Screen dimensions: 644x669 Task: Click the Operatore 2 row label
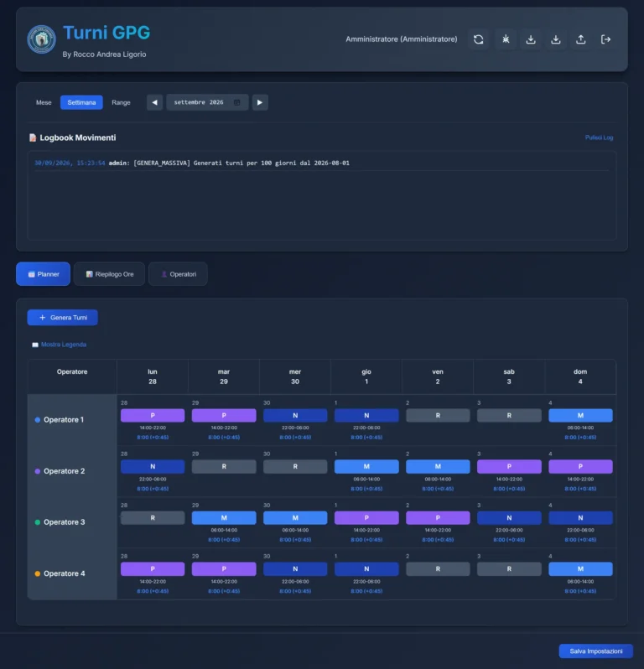[x=64, y=471]
